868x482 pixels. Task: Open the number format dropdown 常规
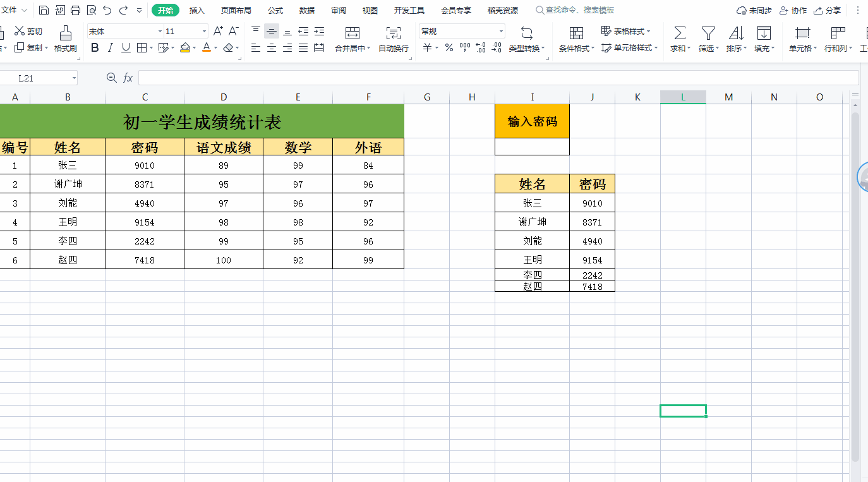[x=502, y=31]
